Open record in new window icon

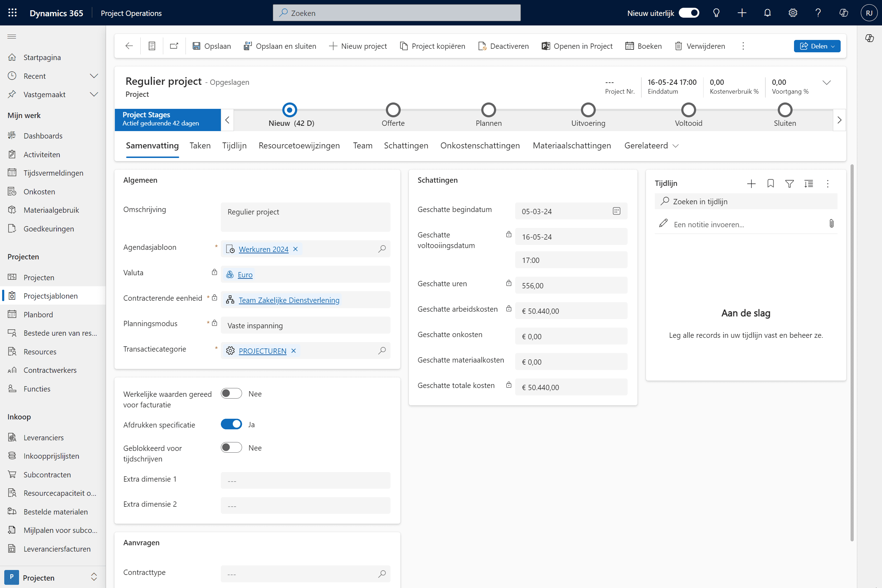[x=174, y=46]
